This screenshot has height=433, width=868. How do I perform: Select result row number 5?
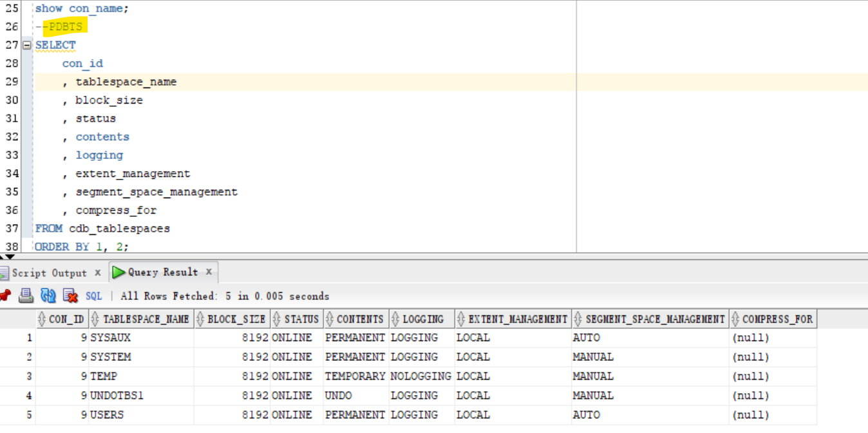17,415
